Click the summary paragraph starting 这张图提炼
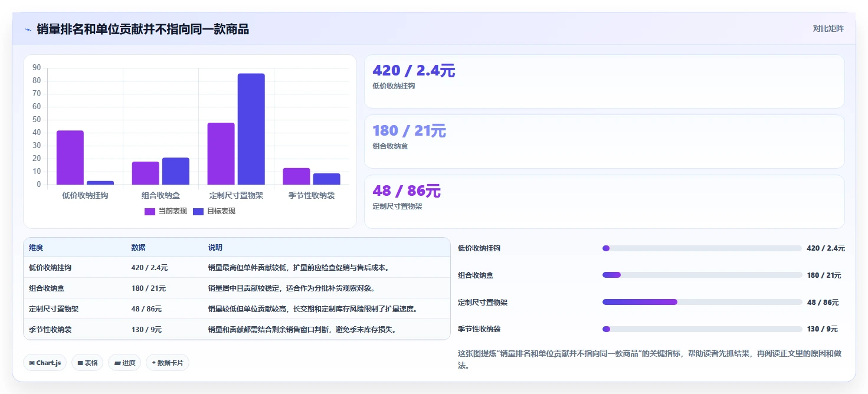868x394 pixels. pyautogui.click(x=650, y=359)
